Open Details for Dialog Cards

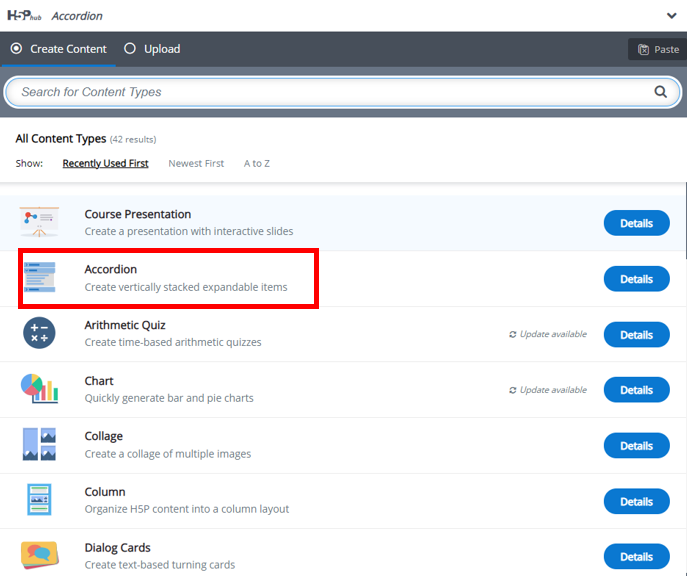[x=636, y=557]
